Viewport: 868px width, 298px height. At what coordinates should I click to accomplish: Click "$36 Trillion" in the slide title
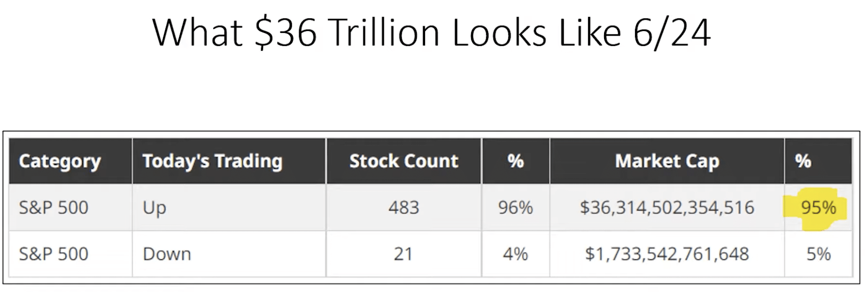click(x=348, y=33)
